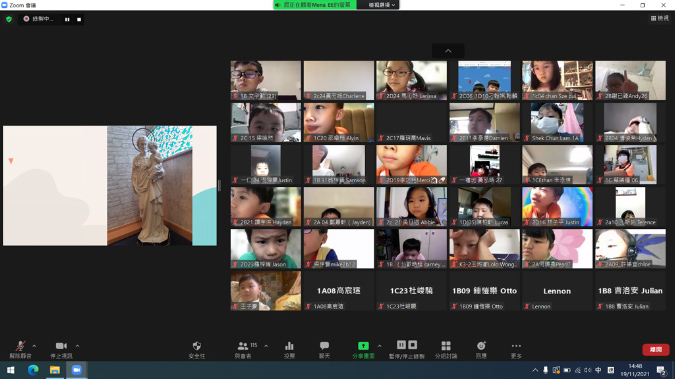Open Breakout Rooms icon
This screenshot has height=379, width=675.
[446, 349]
